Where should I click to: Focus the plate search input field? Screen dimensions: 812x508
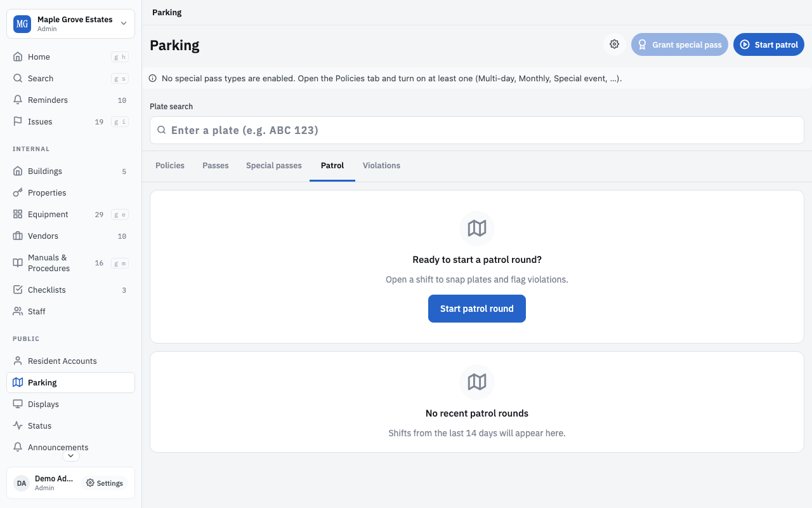[477, 130]
